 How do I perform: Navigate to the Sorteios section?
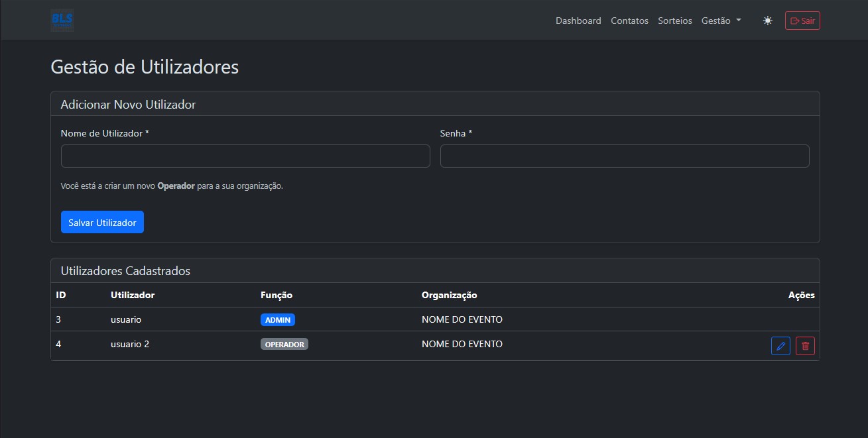click(x=674, y=21)
